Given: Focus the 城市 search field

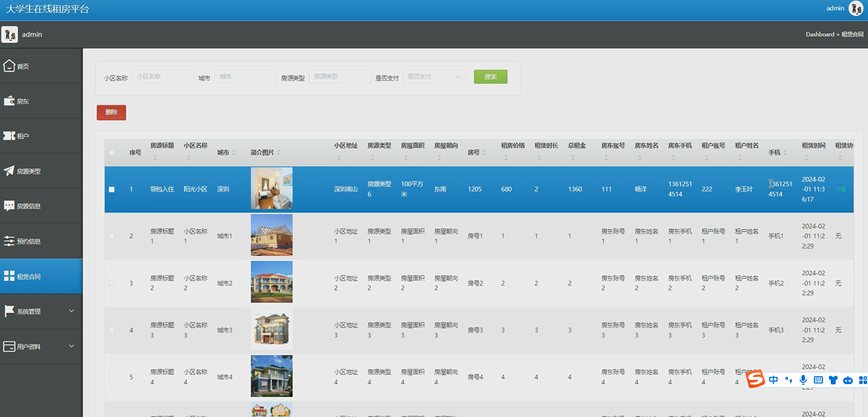Looking at the screenshot, I should 245,76.
